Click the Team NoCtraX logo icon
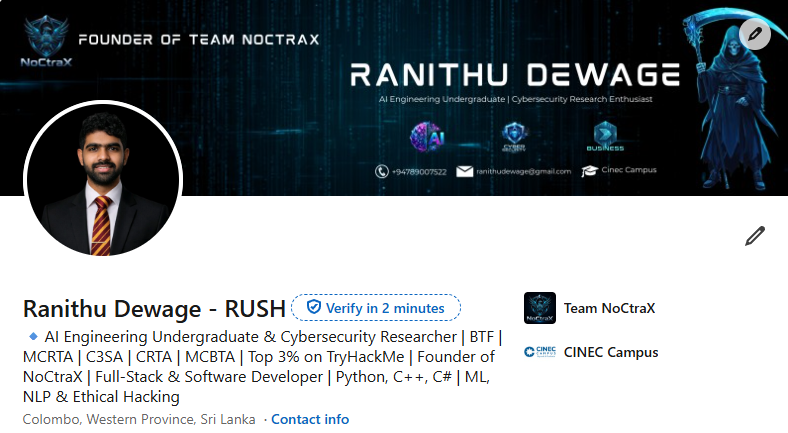This screenshot has height=433, width=788. point(540,308)
